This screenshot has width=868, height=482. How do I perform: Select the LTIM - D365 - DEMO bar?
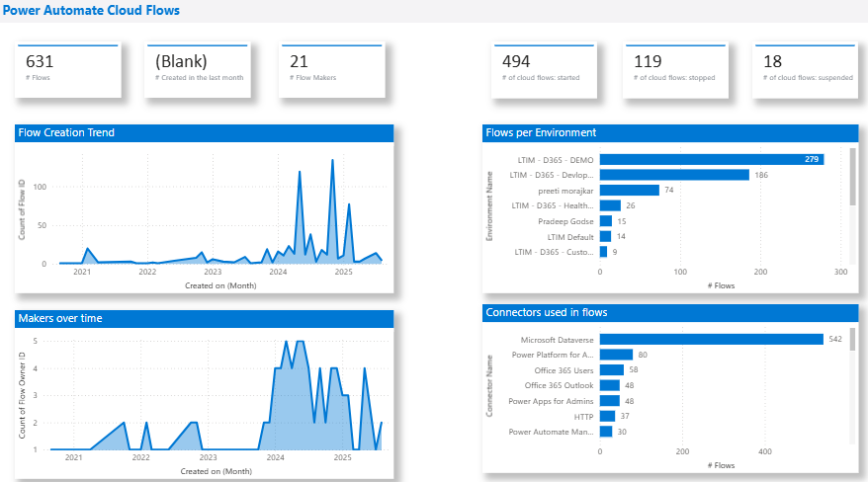pos(711,159)
